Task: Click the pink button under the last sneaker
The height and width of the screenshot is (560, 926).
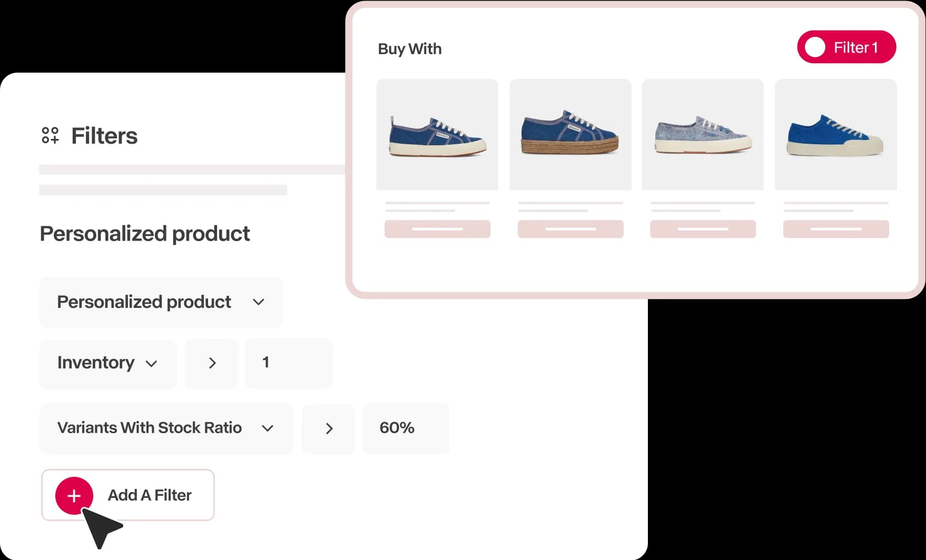Action: click(x=835, y=228)
